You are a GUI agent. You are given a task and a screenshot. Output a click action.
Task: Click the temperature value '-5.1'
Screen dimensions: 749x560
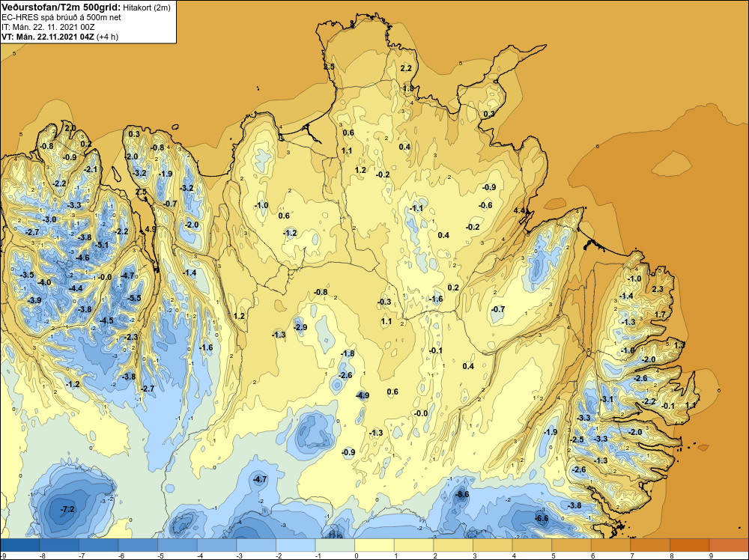[x=102, y=245]
